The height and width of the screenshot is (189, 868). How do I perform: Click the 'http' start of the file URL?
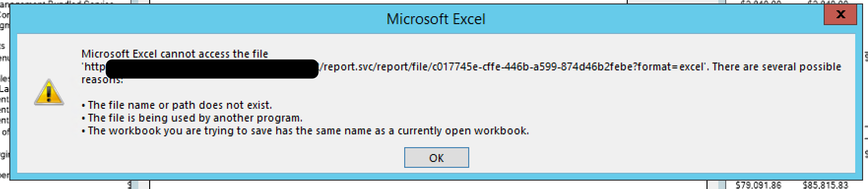[94, 66]
